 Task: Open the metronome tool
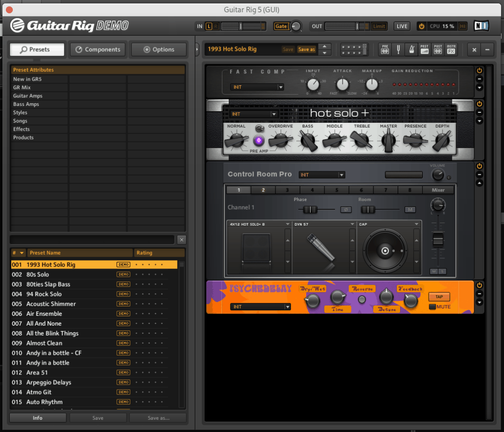pyautogui.click(x=411, y=50)
